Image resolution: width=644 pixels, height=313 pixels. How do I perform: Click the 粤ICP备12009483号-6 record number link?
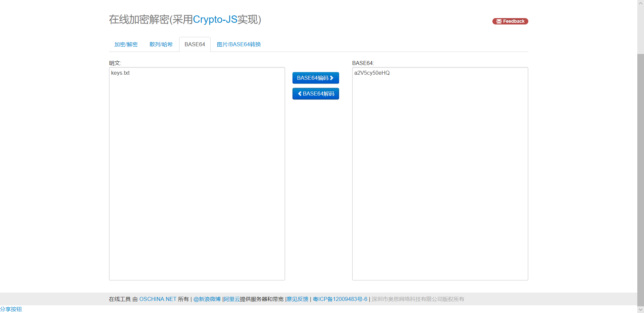340,299
